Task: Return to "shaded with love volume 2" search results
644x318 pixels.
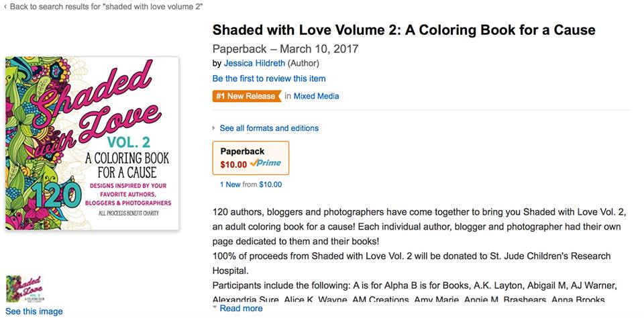Action: [x=107, y=7]
